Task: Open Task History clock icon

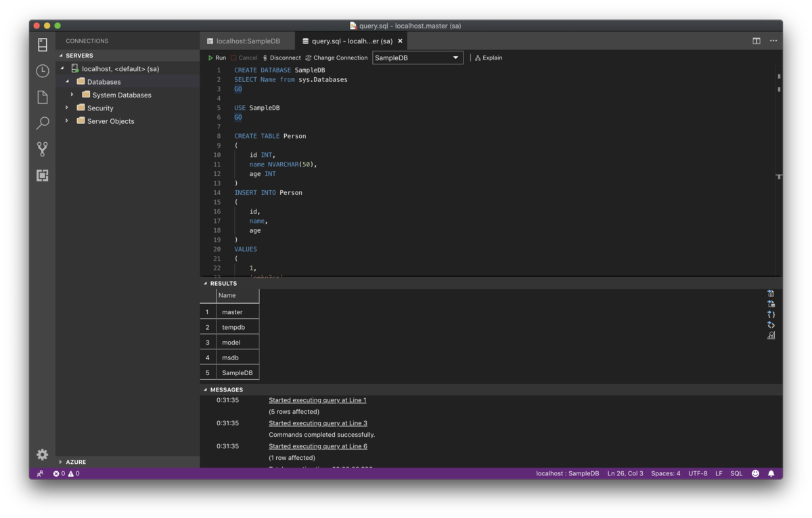Action: pos(42,70)
